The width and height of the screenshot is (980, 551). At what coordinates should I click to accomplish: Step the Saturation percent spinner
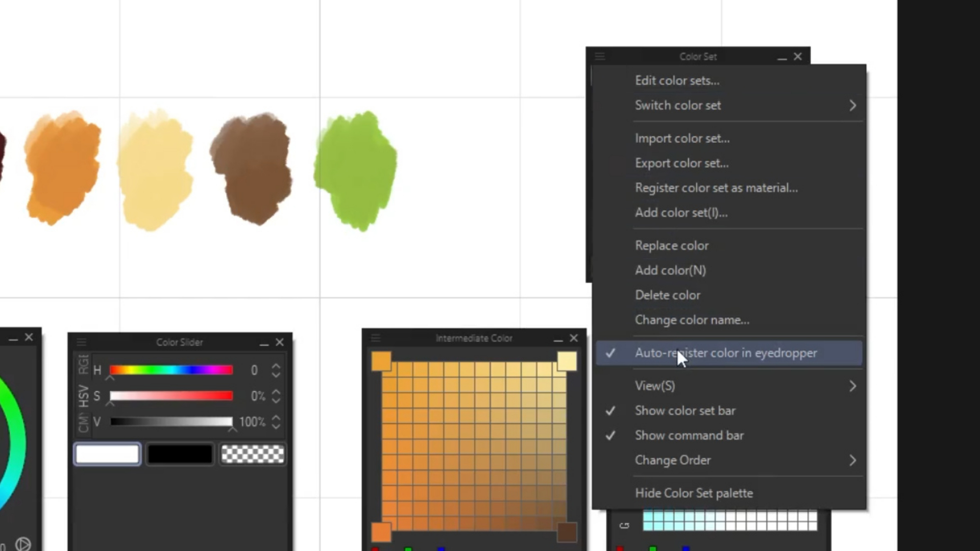276,396
